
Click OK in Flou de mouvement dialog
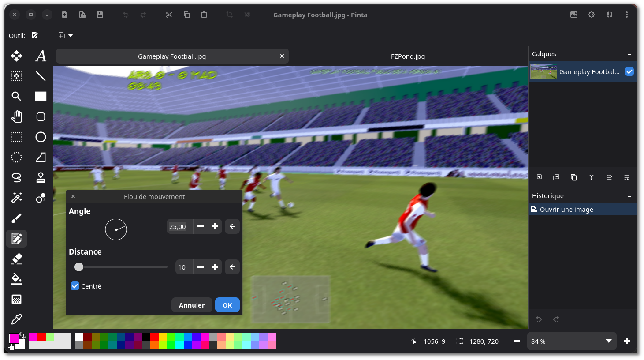[x=227, y=305]
